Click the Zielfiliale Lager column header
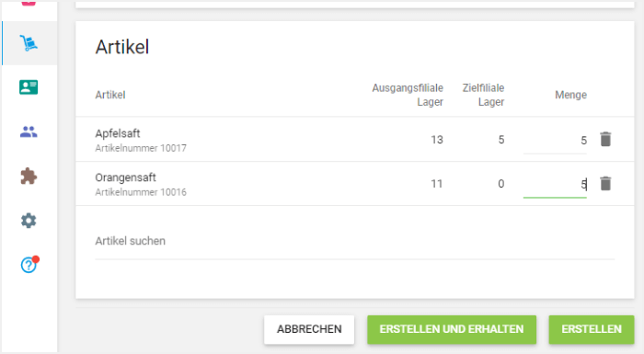 (483, 95)
